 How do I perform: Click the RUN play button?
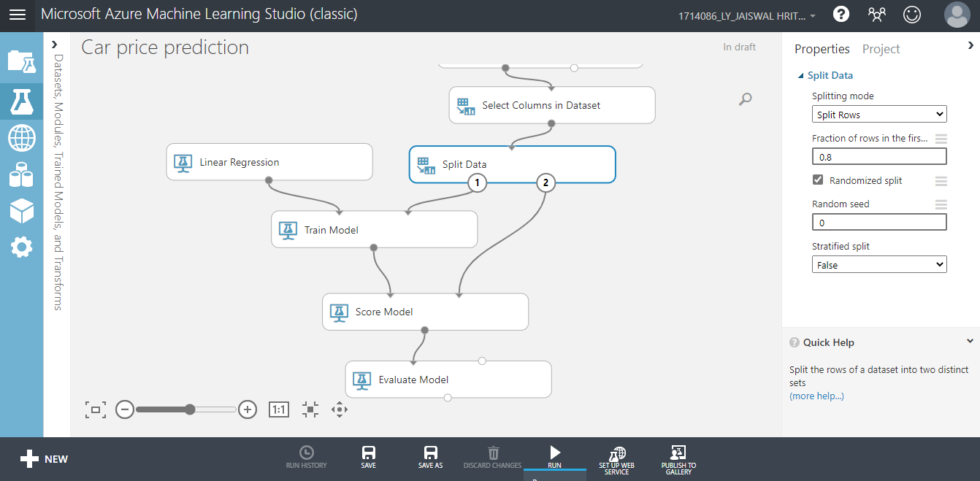(x=555, y=457)
